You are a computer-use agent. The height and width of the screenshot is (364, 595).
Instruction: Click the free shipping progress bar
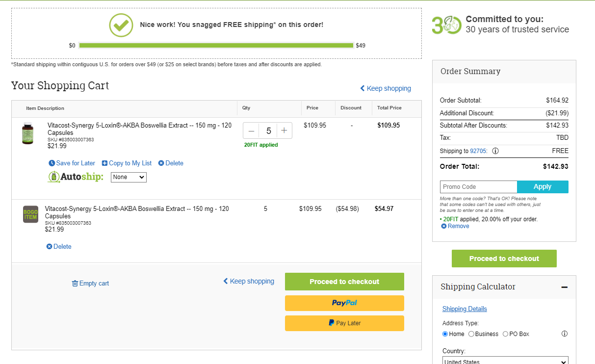coord(216,46)
